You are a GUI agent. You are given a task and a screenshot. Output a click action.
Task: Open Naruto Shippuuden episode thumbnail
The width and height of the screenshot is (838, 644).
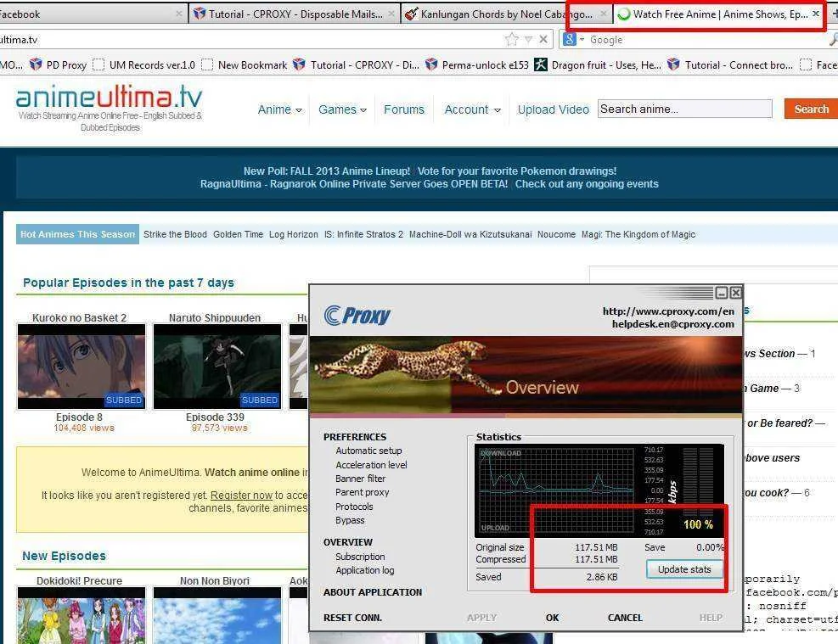coord(217,367)
